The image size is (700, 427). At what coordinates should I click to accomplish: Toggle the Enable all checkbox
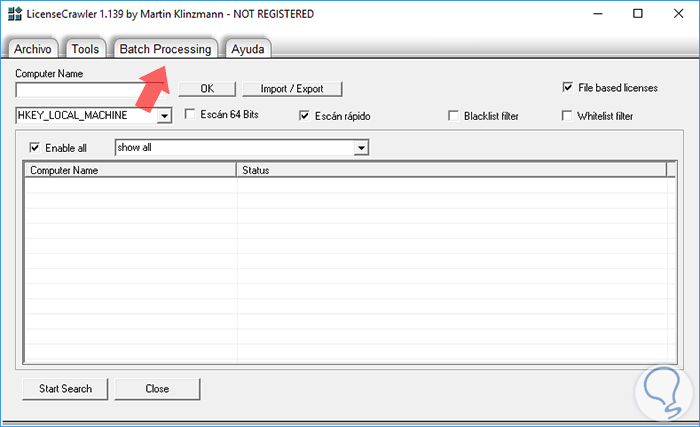tap(34, 147)
